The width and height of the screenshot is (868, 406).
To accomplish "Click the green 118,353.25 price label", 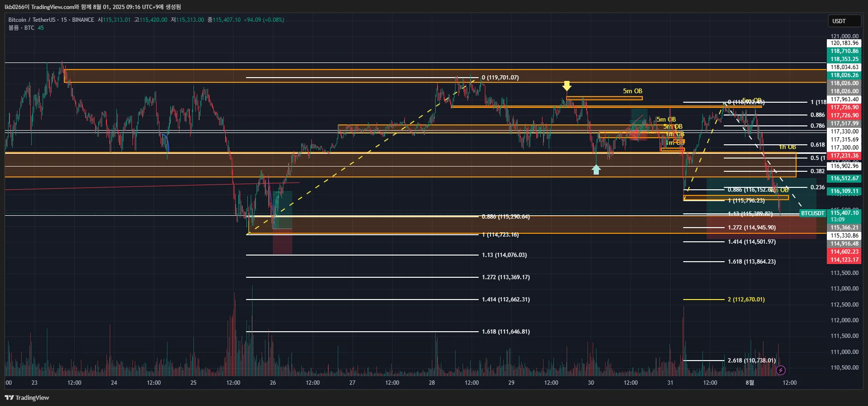I will point(844,59).
